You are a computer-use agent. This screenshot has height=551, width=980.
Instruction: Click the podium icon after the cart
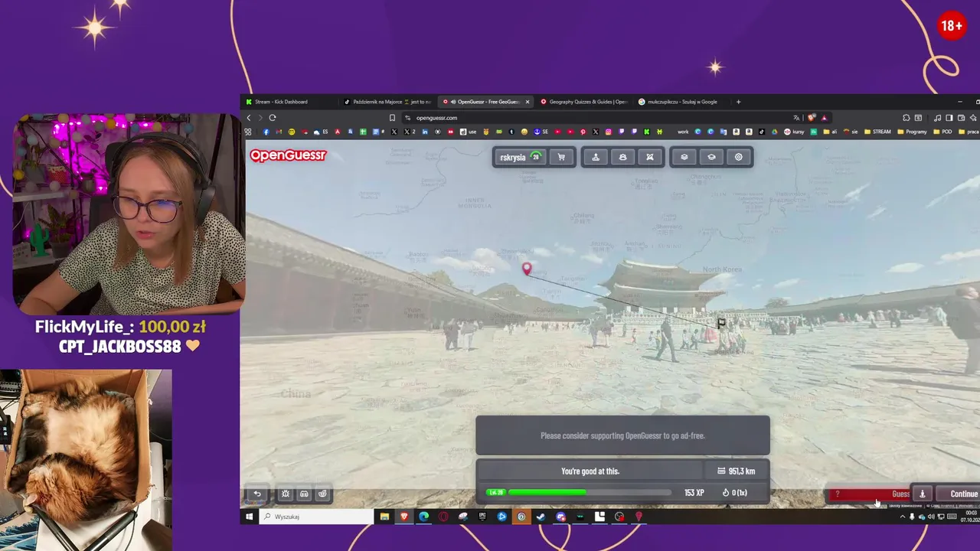click(x=596, y=157)
